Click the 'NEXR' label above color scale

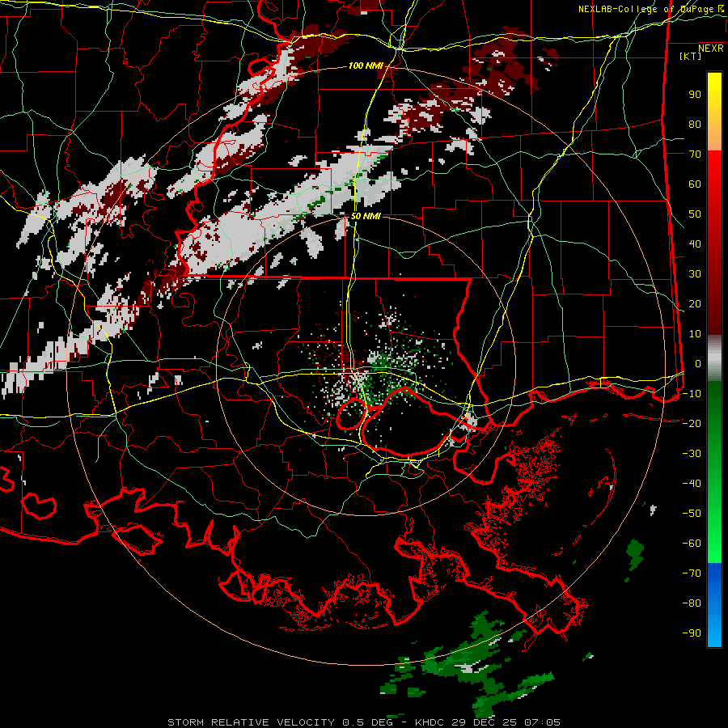[710, 49]
